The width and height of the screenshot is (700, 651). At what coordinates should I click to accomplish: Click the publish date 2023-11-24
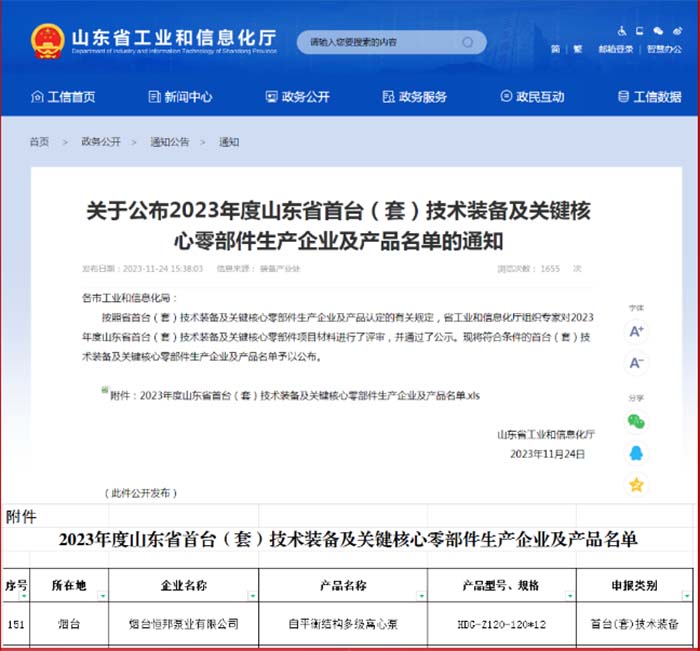tap(163, 269)
